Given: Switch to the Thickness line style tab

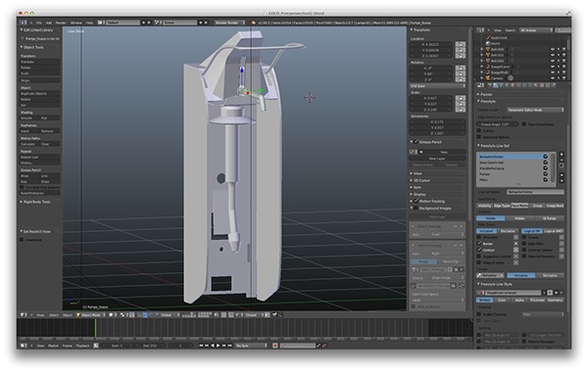Looking at the screenshot, I should [537, 301].
